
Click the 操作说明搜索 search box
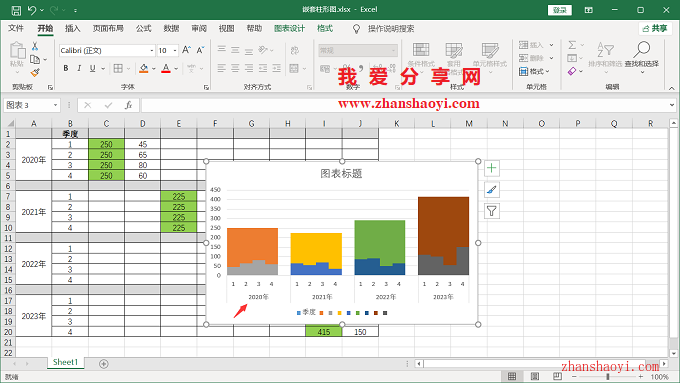[391, 29]
